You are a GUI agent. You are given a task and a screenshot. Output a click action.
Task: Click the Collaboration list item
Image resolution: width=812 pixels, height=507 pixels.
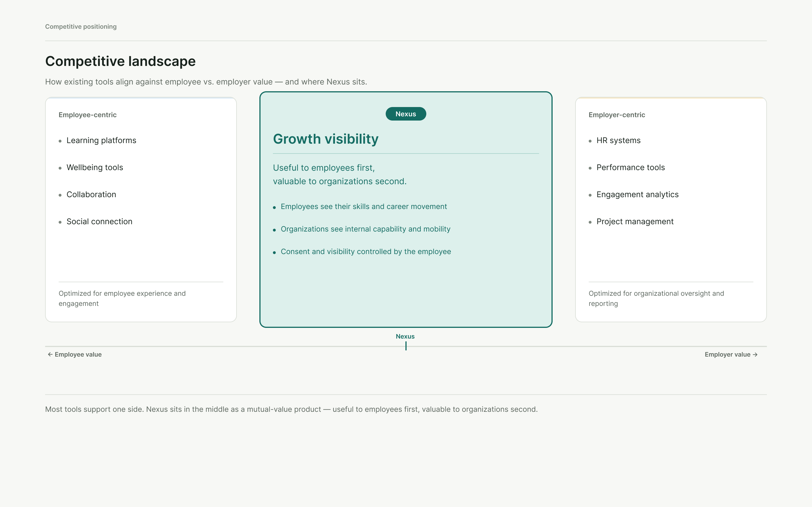87,194
